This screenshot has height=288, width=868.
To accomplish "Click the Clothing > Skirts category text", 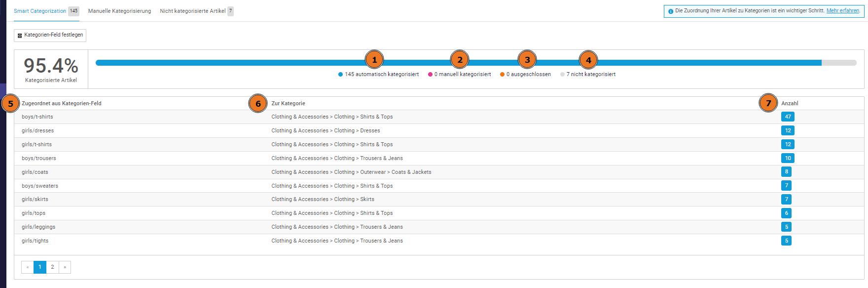I will pos(323,200).
